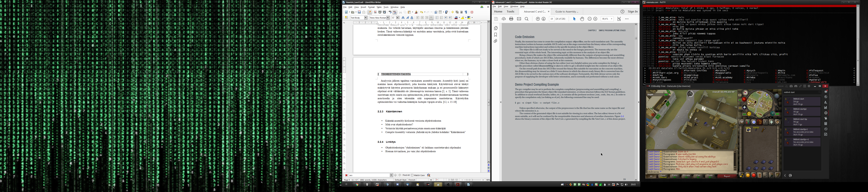Toggle formatting marks pilcrow in Writer

pyautogui.click(x=466, y=12)
